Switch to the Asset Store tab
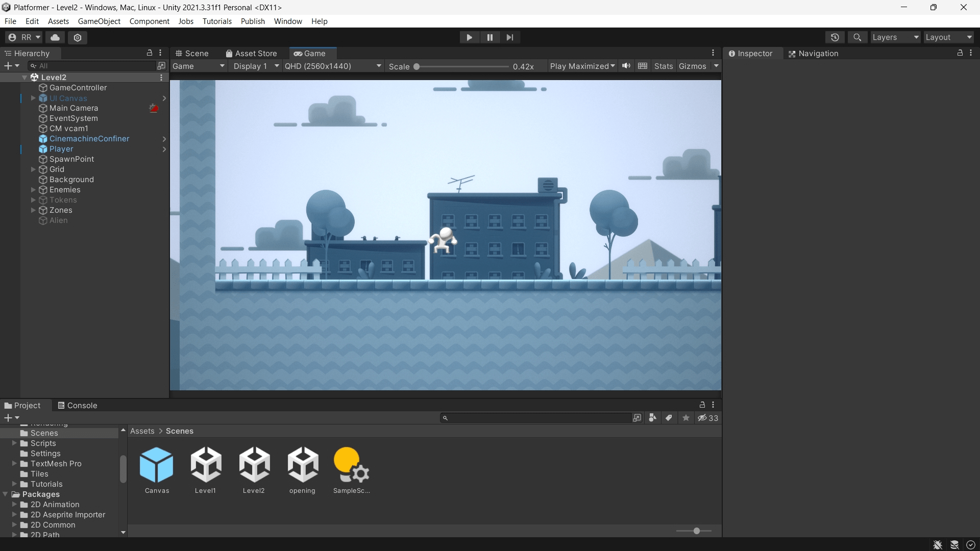The height and width of the screenshot is (551, 980). (x=251, y=53)
